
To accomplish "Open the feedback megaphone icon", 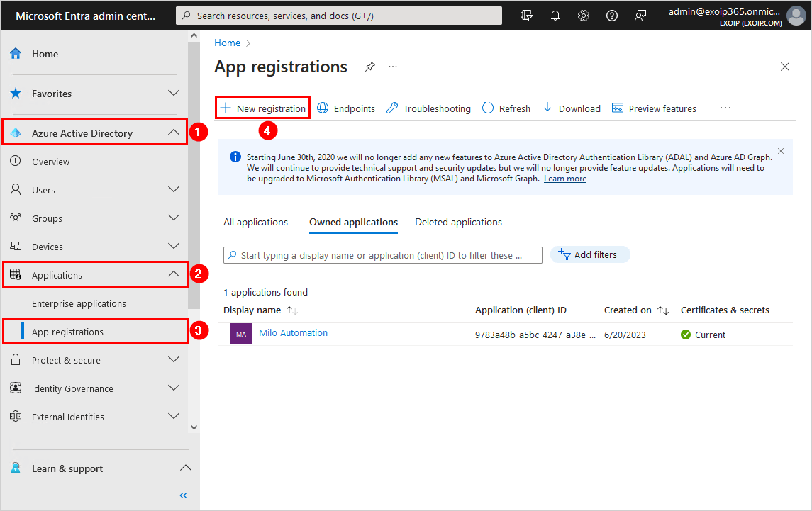I will (640, 15).
